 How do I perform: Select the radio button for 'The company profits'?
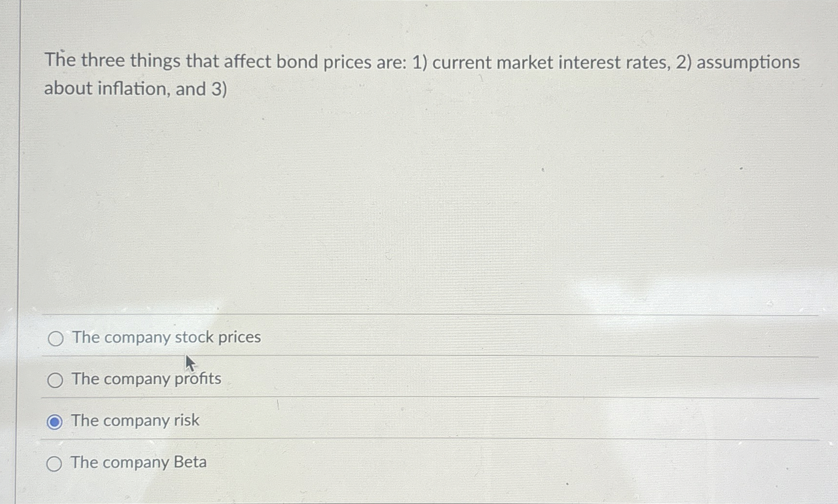coord(55,380)
